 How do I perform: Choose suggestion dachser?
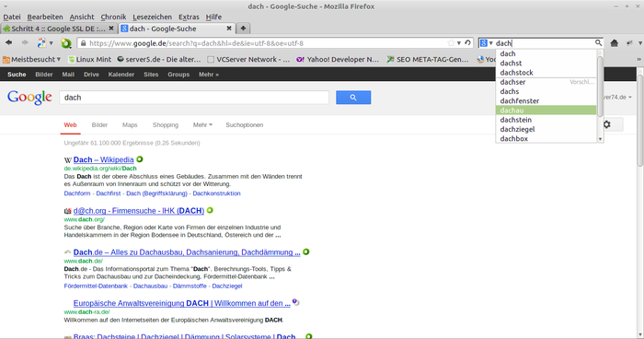pyautogui.click(x=546, y=82)
